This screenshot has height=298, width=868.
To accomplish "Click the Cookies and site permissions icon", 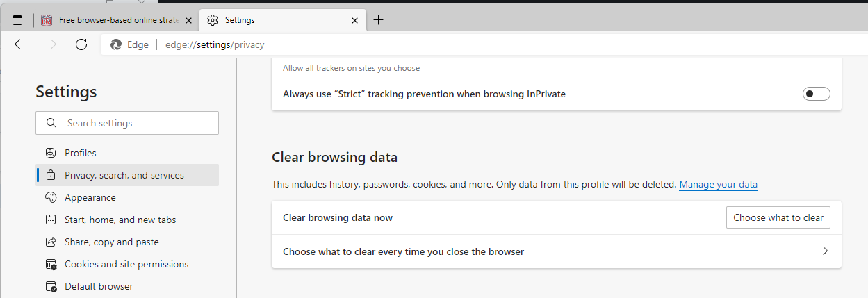I will 50,264.
